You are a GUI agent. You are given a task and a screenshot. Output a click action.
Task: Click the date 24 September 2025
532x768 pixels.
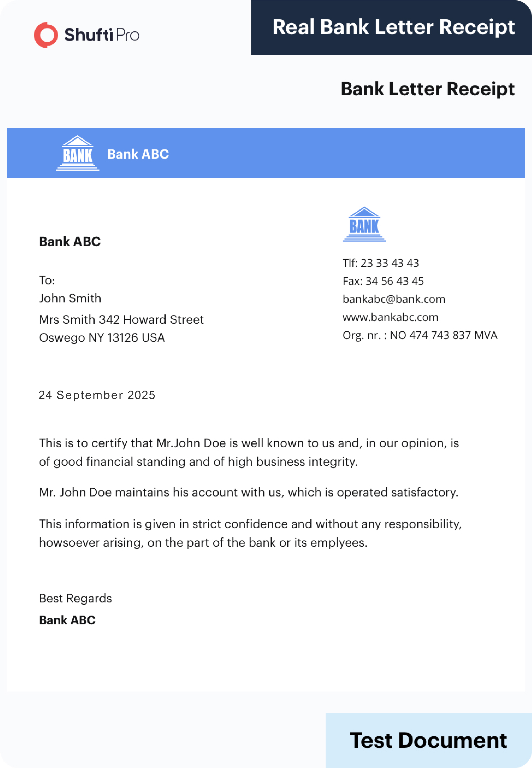pyautogui.click(x=97, y=395)
